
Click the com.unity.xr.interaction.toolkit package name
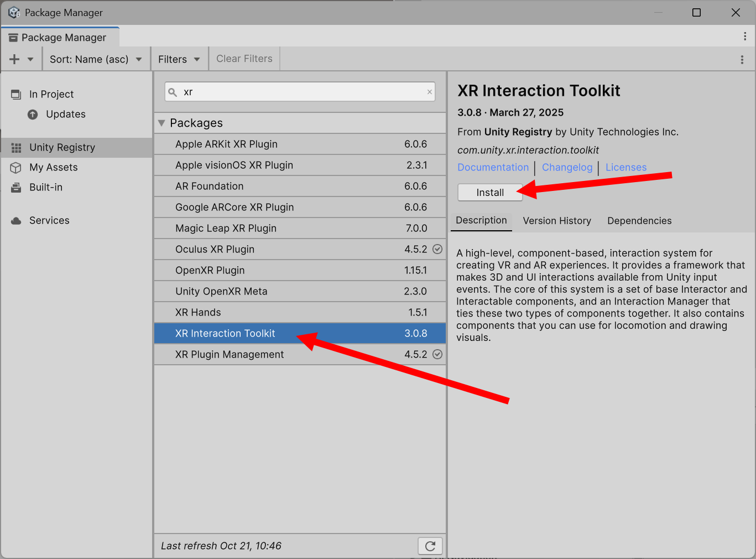[x=528, y=150]
